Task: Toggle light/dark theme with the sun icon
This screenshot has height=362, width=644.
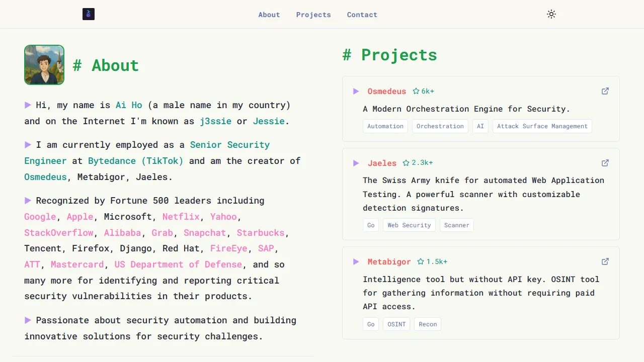Action: (x=551, y=14)
